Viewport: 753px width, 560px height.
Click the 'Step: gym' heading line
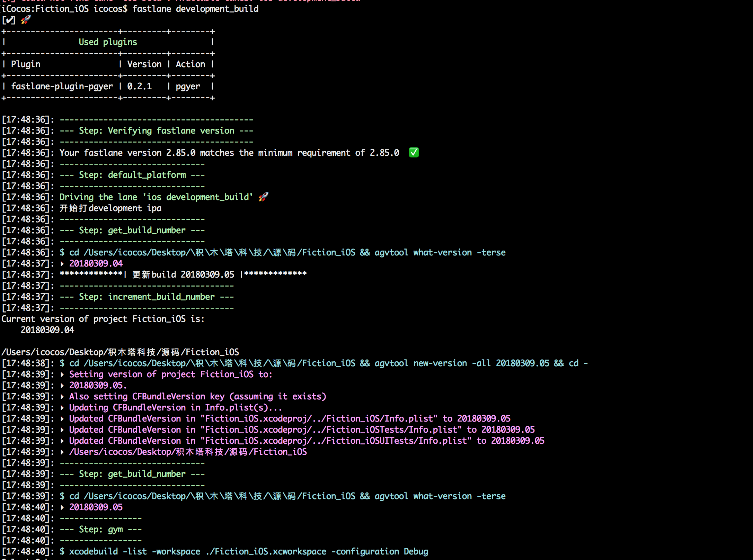click(101, 529)
